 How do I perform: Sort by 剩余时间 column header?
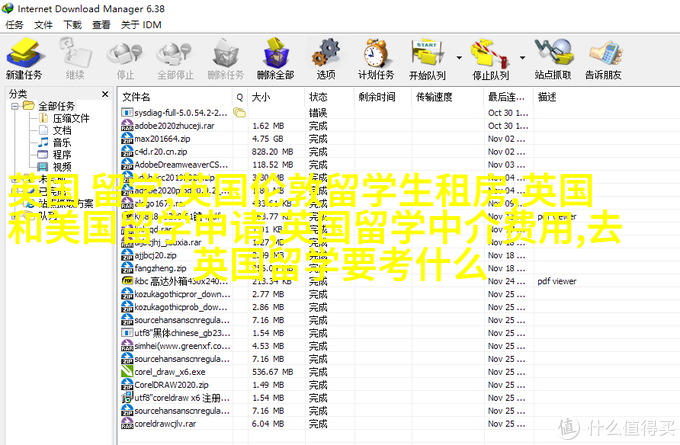[383, 97]
